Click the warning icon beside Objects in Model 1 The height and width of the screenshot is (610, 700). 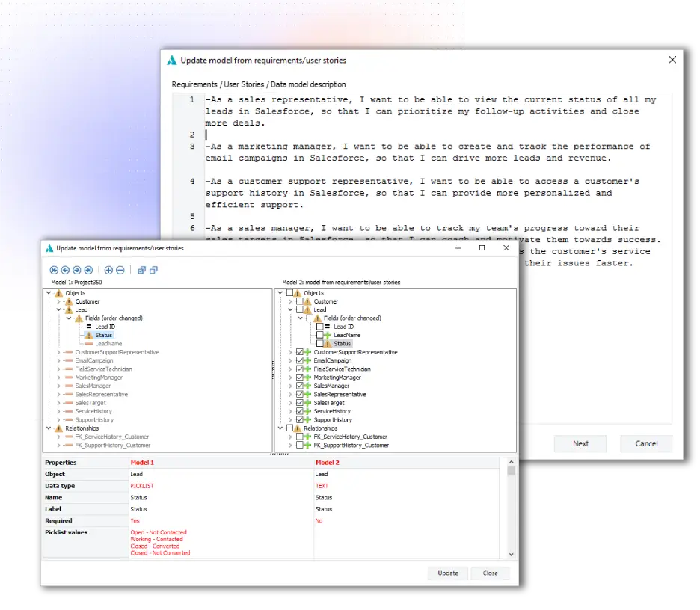click(59, 293)
